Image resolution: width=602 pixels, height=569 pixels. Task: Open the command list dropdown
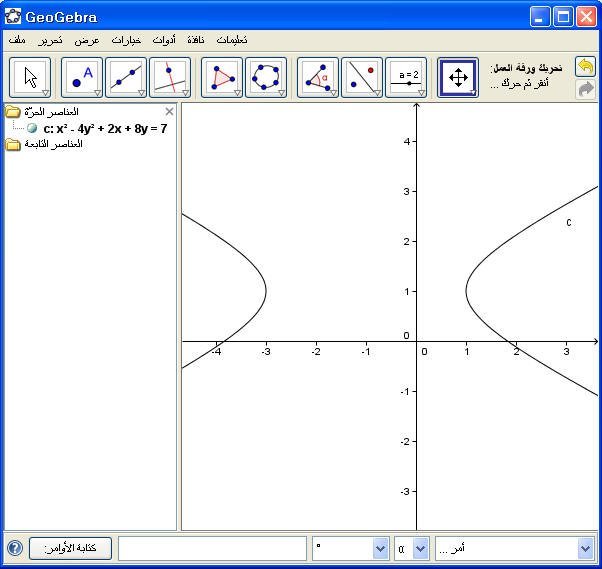[585, 548]
